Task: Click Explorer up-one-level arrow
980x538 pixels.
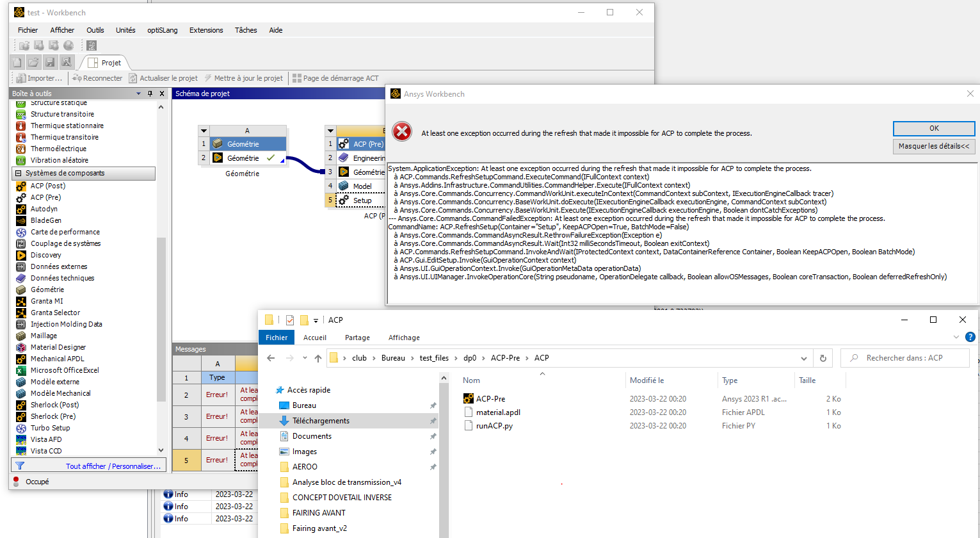Action: click(318, 358)
